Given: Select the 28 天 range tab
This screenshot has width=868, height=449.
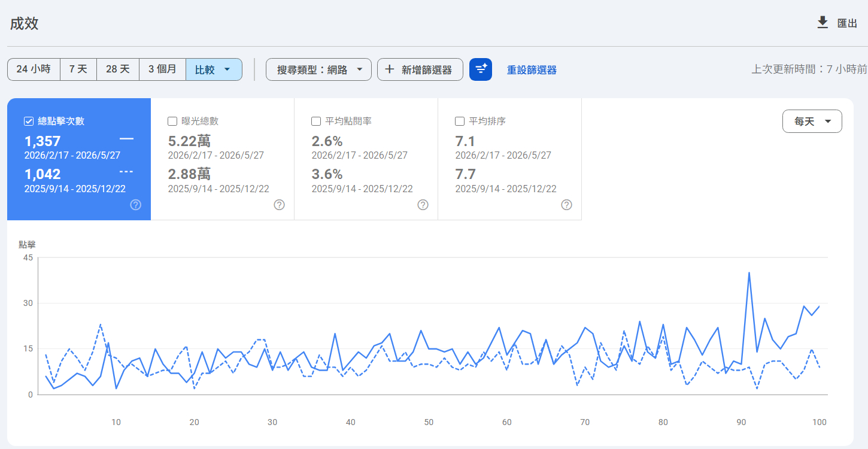Looking at the screenshot, I should coord(118,69).
